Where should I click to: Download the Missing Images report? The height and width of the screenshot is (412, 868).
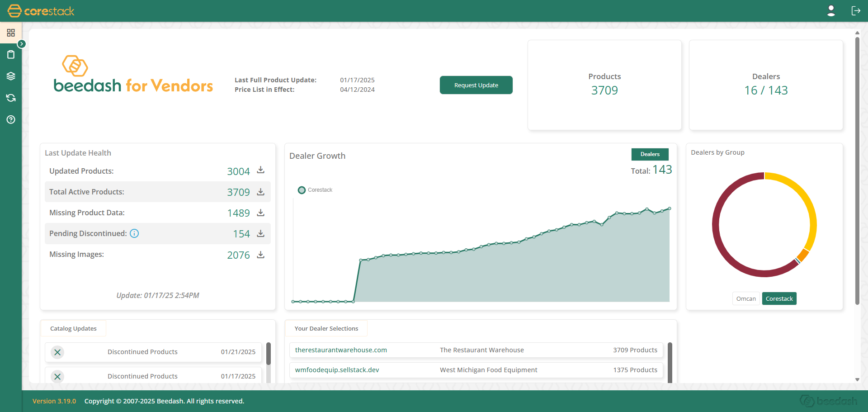tap(261, 255)
